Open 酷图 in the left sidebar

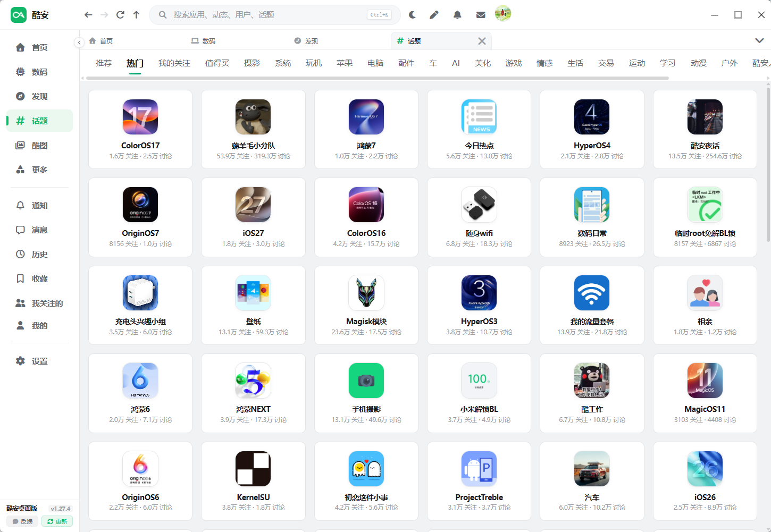click(x=39, y=145)
